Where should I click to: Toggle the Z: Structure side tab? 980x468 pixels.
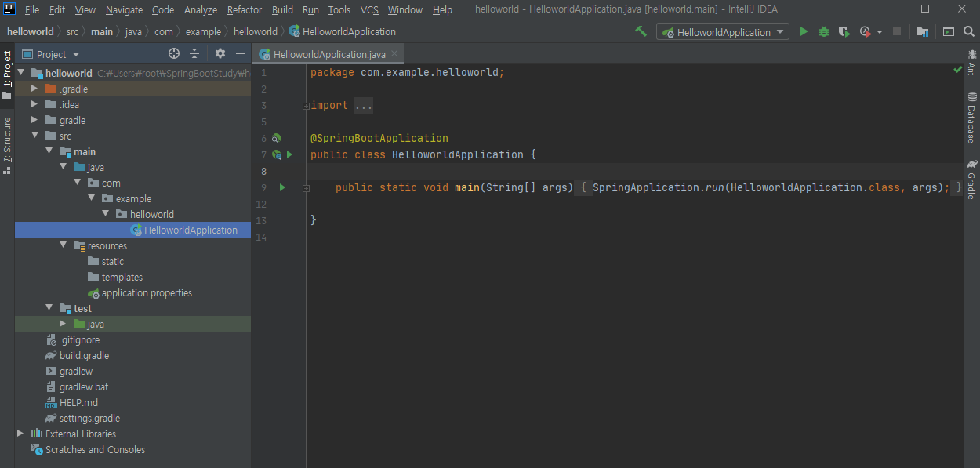(x=7, y=146)
